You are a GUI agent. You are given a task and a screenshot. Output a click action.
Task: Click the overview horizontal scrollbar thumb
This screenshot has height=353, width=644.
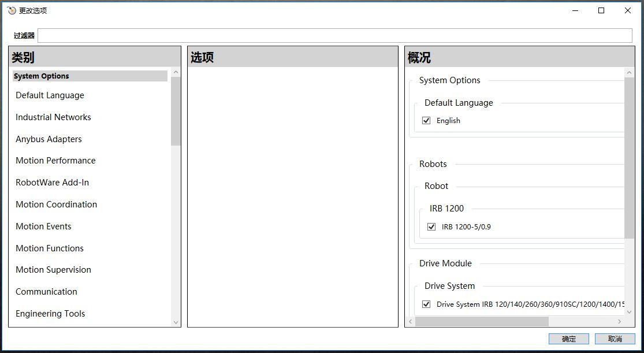pos(482,321)
